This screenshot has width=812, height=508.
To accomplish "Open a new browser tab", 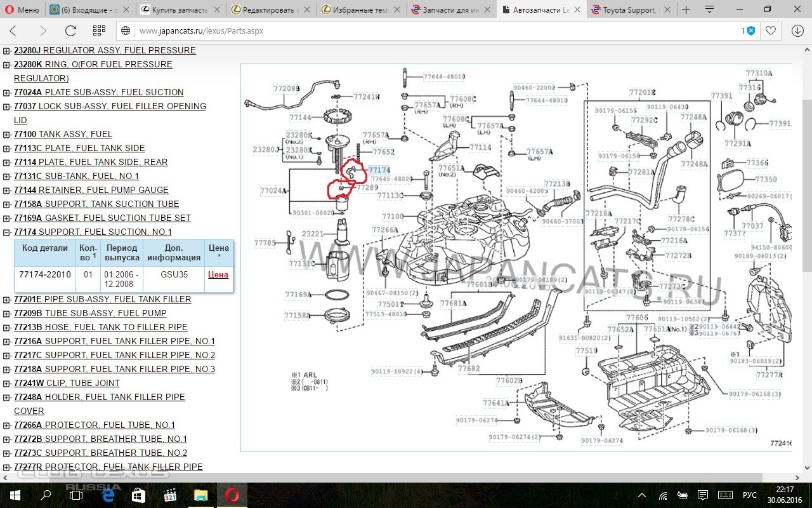I will [x=686, y=10].
